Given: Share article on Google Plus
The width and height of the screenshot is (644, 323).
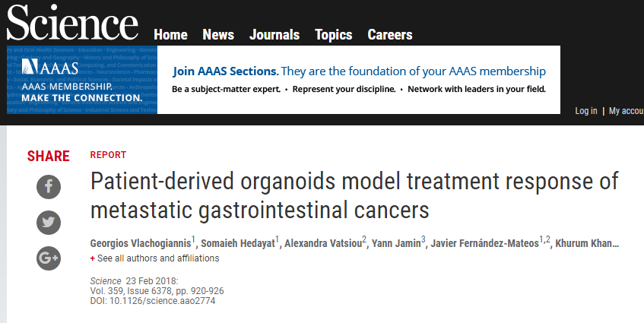Looking at the screenshot, I should 49,258.
